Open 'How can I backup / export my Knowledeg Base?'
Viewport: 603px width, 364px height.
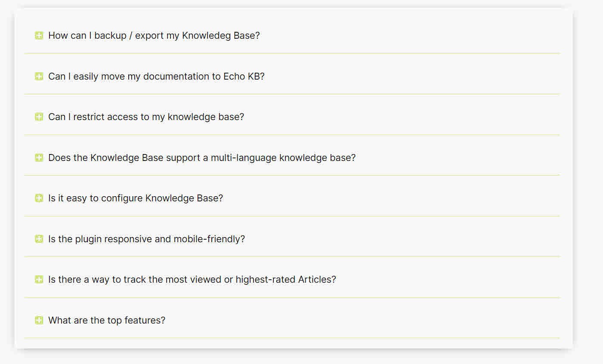point(154,36)
